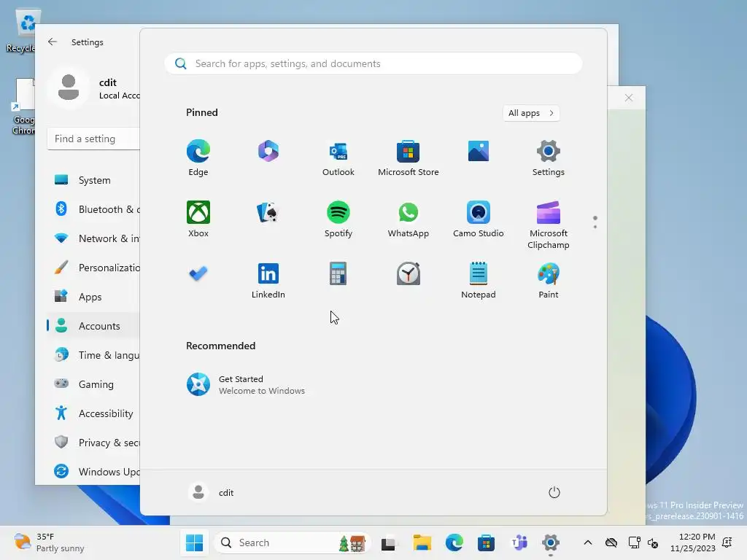Click the Windows Start button
The image size is (747, 560).
point(194,542)
